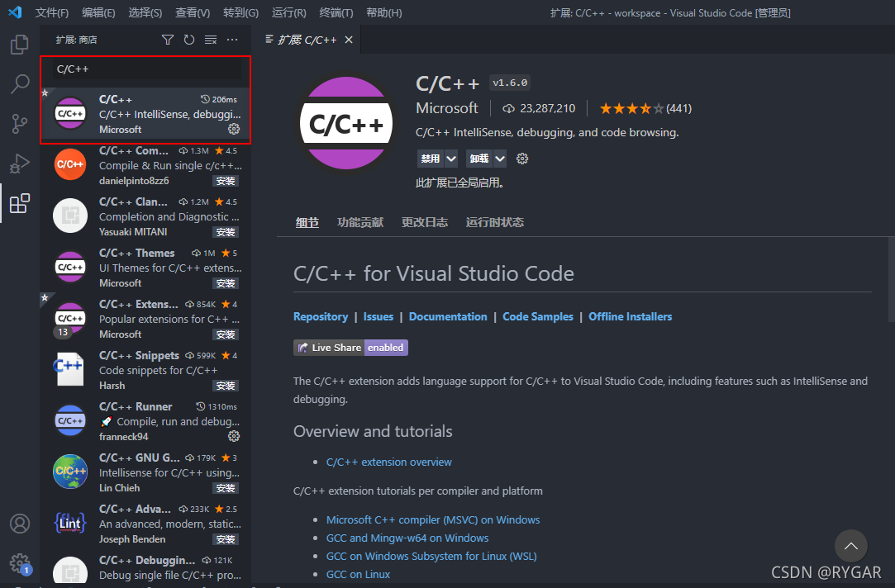Click the large C/C++ extension logo
Image resolution: width=895 pixels, height=588 pixels.
346,123
